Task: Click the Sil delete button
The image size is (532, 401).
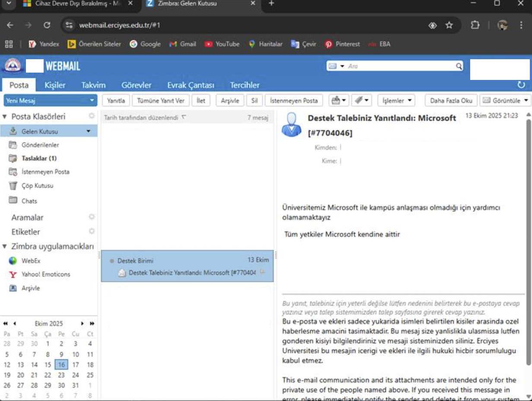Action: pyautogui.click(x=255, y=100)
